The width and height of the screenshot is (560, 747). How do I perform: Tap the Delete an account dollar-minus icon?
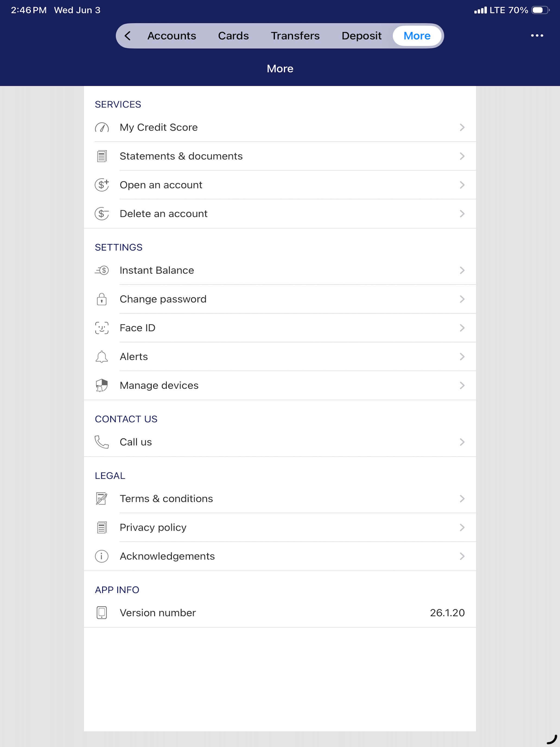tap(101, 213)
